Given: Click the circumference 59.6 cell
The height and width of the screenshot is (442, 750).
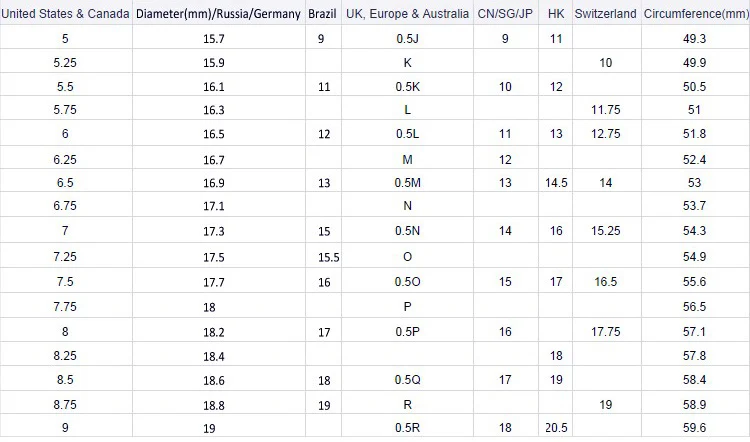Looking at the screenshot, I should click(695, 428).
